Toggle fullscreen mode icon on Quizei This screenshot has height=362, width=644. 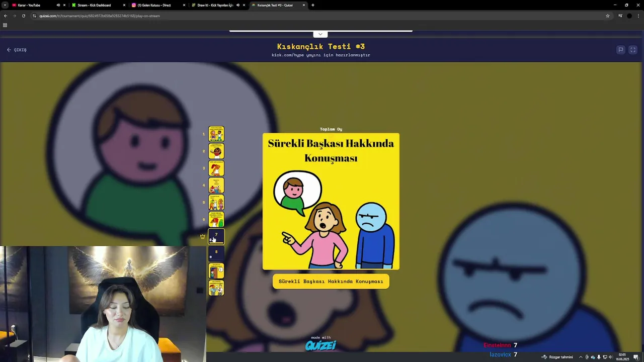(x=633, y=50)
